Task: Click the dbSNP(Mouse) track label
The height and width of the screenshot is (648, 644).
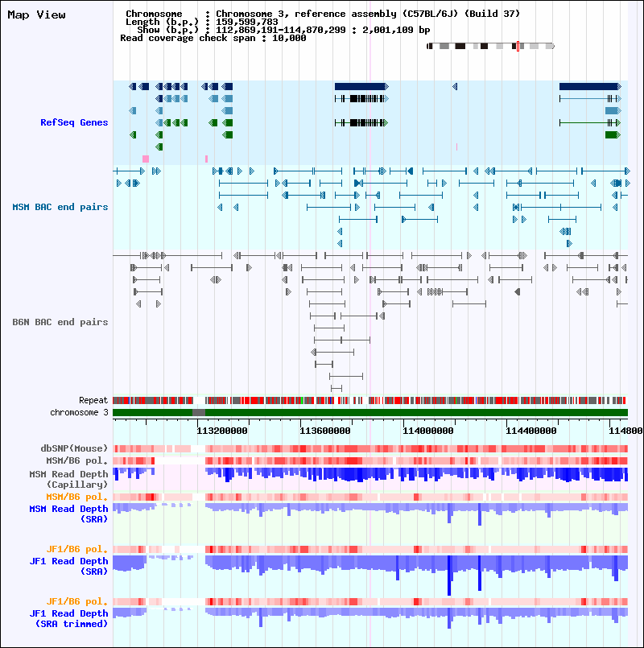Action: [x=74, y=448]
